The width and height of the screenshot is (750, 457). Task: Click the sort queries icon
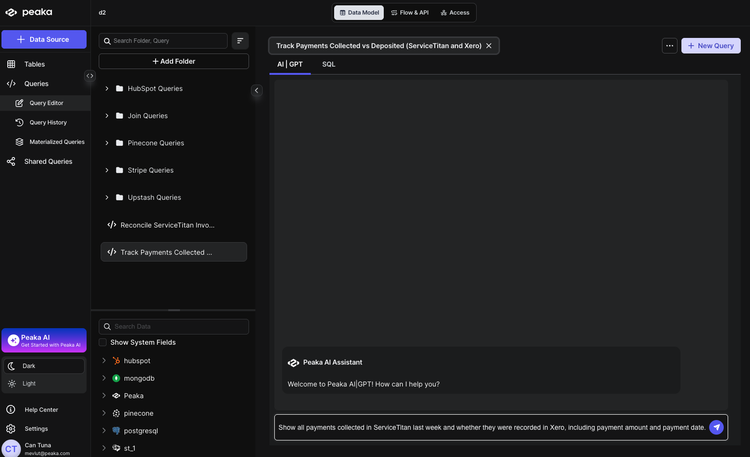[240, 41]
